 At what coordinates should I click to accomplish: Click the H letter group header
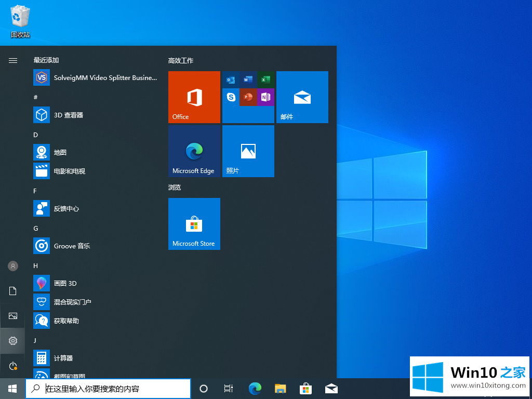click(36, 265)
